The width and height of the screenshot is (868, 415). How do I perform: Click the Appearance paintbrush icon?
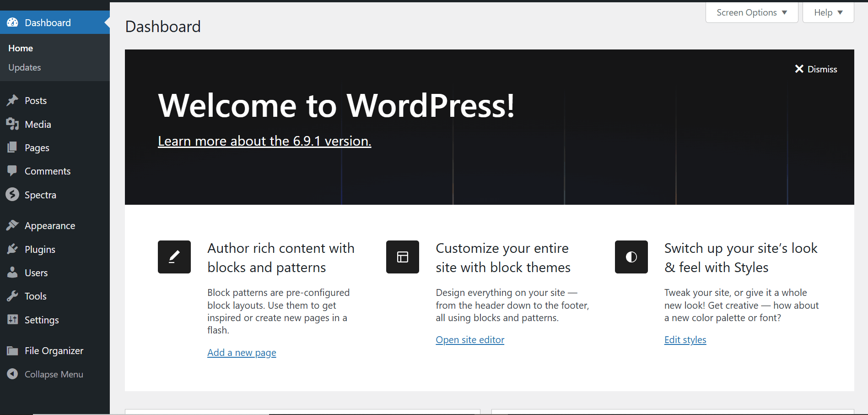(12, 225)
